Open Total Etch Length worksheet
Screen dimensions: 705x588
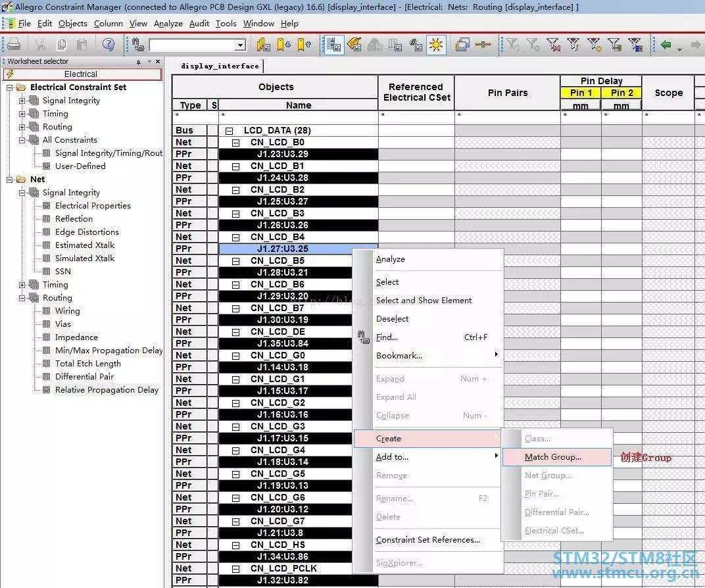[x=87, y=363]
